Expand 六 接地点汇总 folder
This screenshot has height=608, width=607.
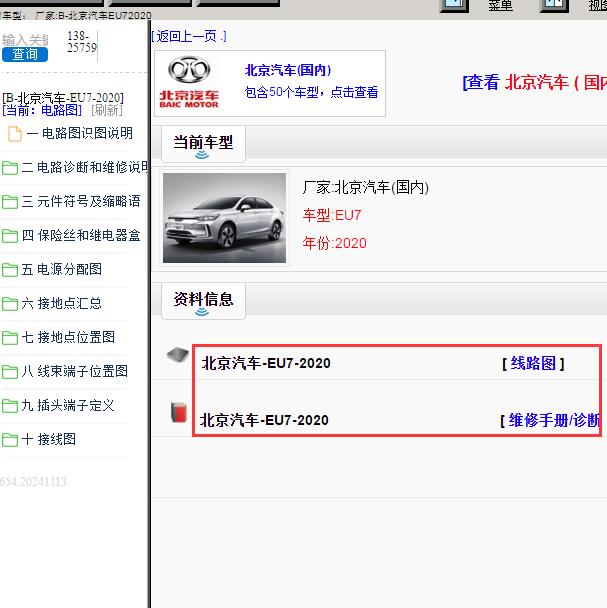pos(62,303)
